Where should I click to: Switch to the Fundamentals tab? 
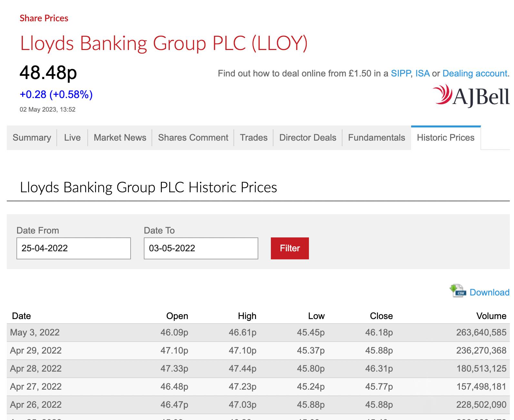click(x=377, y=138)
